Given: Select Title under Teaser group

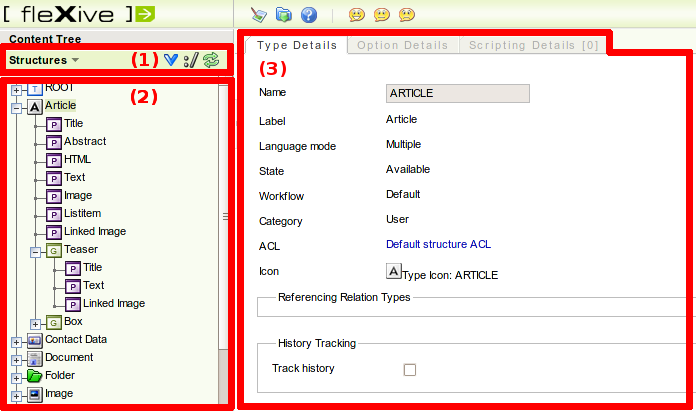Looking at the screenshot, I should [x=92, y=267].
